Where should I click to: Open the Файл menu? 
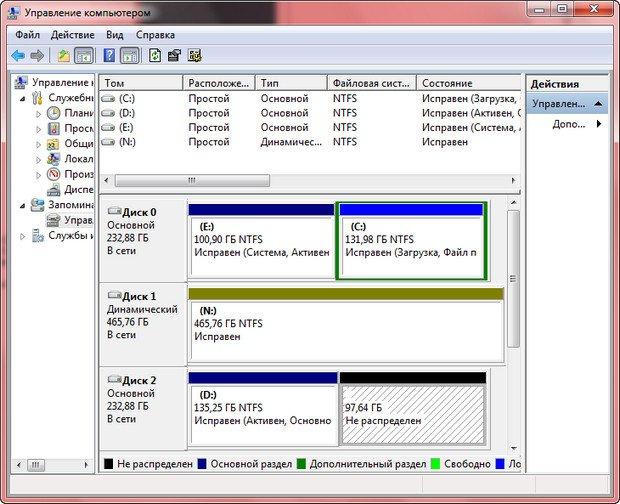pos(27,35)
